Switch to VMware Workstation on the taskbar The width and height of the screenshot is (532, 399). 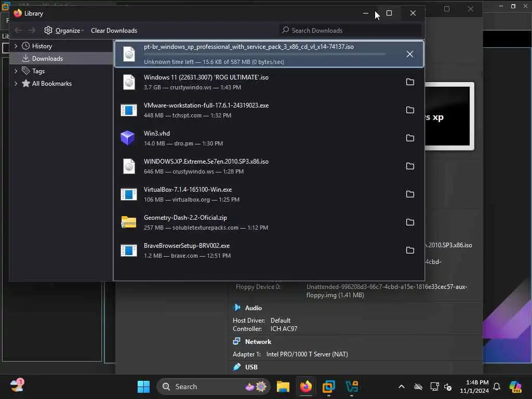pos(328,387)
